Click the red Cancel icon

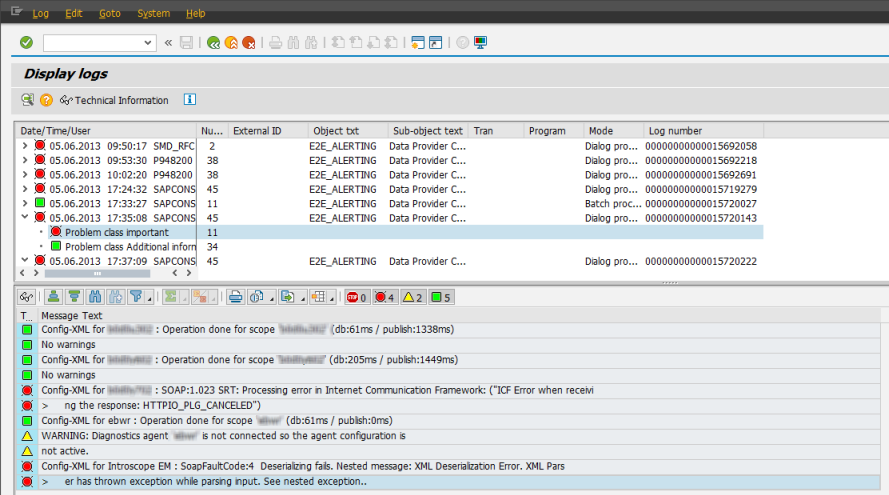[249, 43]
